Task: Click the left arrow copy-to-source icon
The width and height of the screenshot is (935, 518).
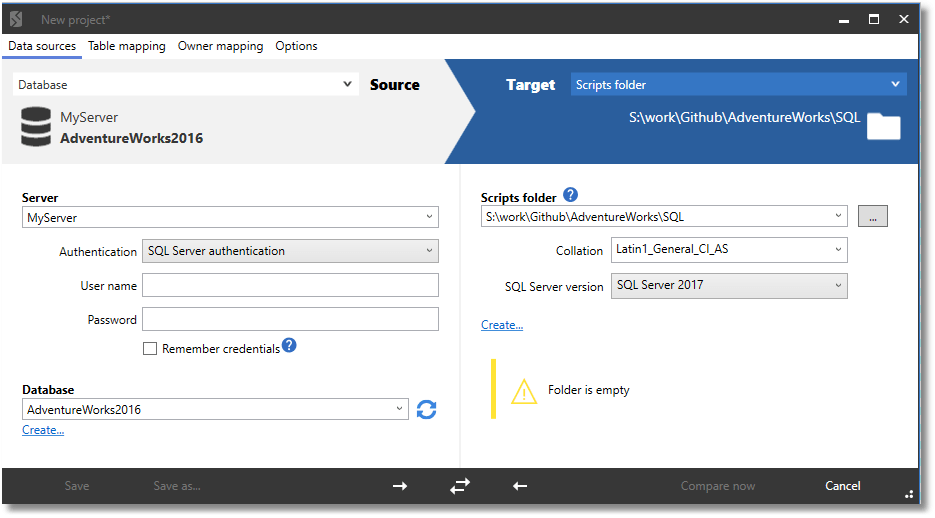Action: pyautogui.click(x=520, y=486)
